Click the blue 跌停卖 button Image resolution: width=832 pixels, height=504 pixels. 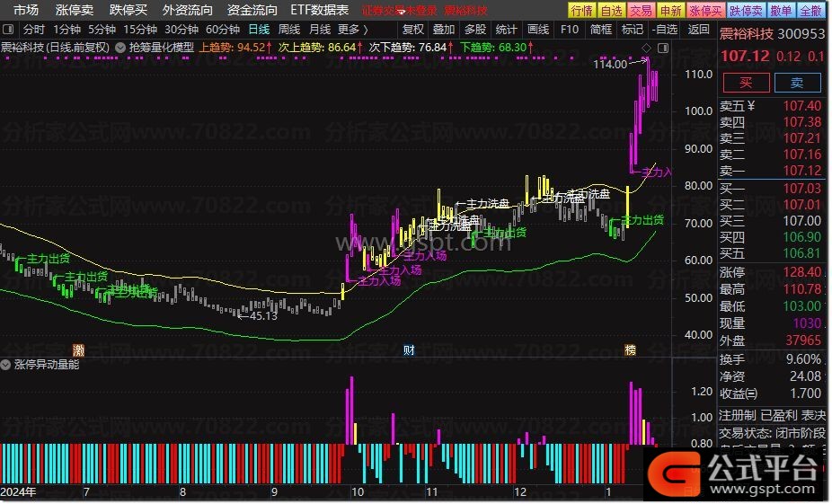coord(746,11)
